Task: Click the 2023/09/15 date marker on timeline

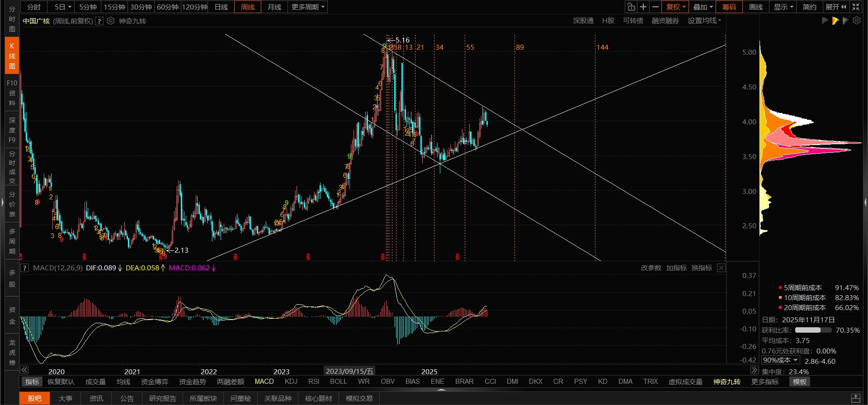Action: click(x=349, y=371)
